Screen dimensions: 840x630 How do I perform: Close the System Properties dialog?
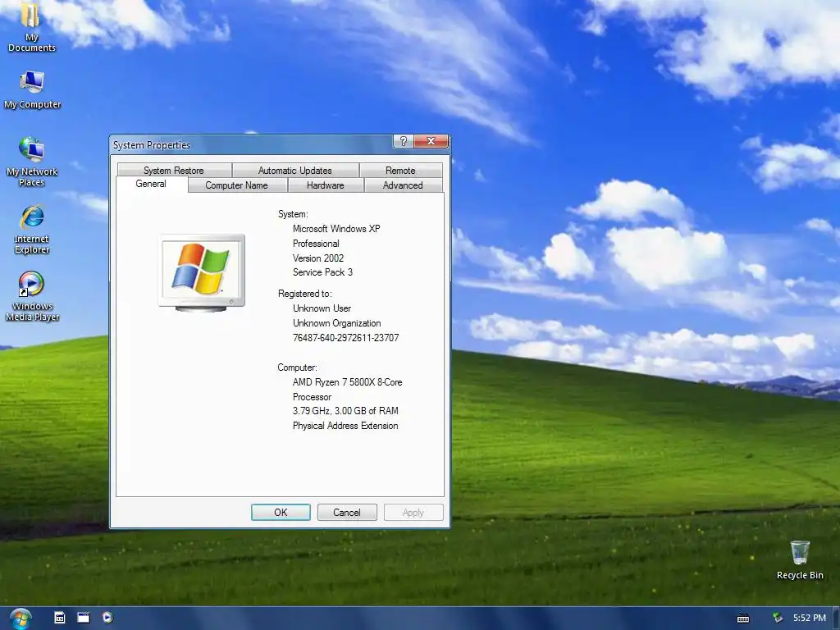pos(431,141)
